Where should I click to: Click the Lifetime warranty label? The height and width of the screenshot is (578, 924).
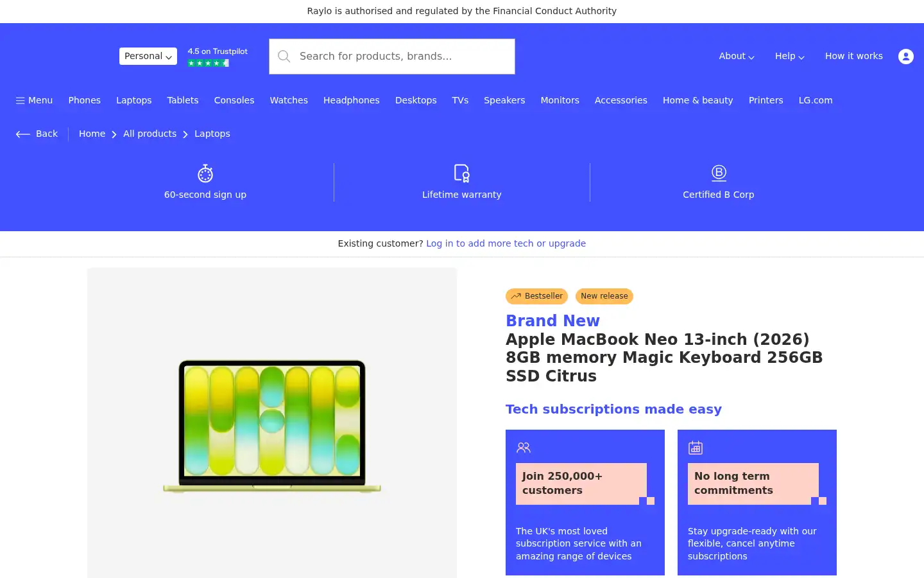(462, 195)
